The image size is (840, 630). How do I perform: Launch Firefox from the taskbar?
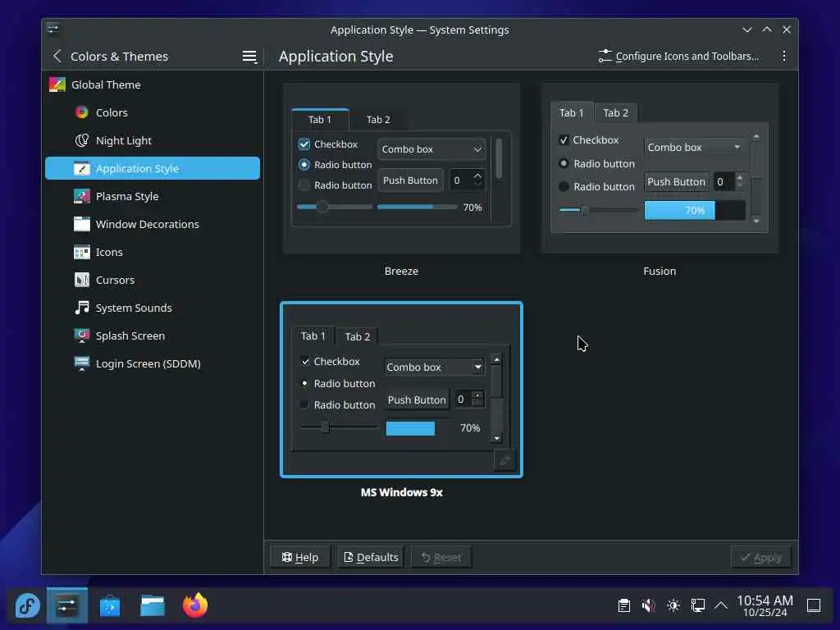coord(195,605)
